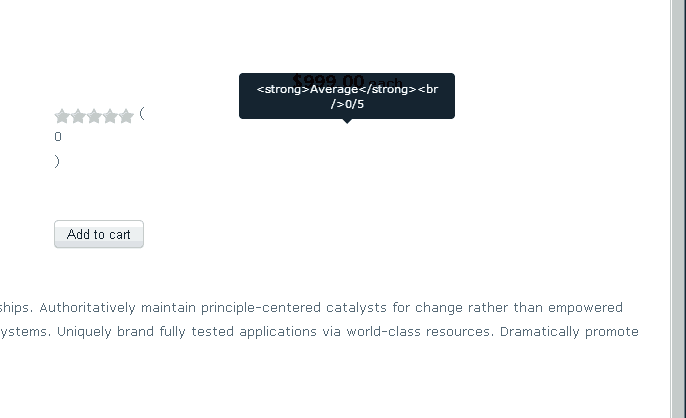Select the third rating star
Image resolution: width=686 pixels, height=418 pixels.
tap(94, 116)
